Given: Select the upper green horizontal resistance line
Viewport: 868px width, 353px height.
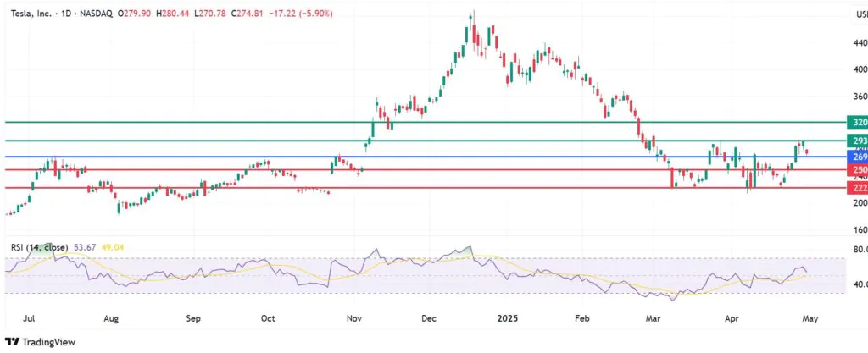Looking at the screenshot, I should point(424,122).
